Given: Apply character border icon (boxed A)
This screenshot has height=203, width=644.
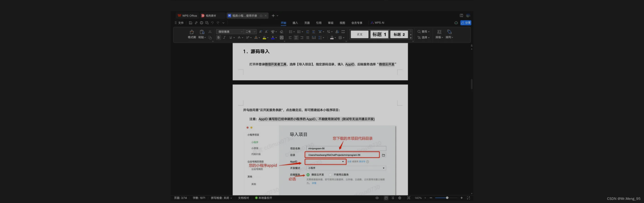Looking at the screenshot, I should point(282,38).
